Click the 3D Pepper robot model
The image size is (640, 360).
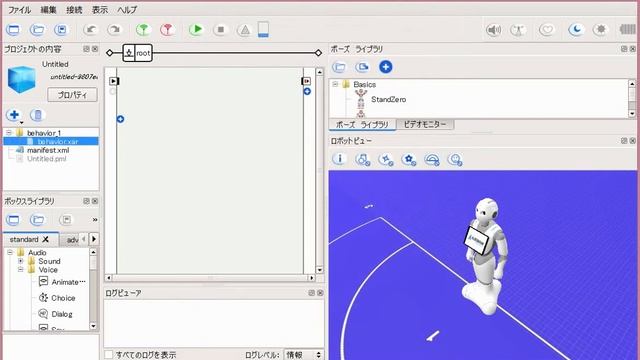(485, 256)
